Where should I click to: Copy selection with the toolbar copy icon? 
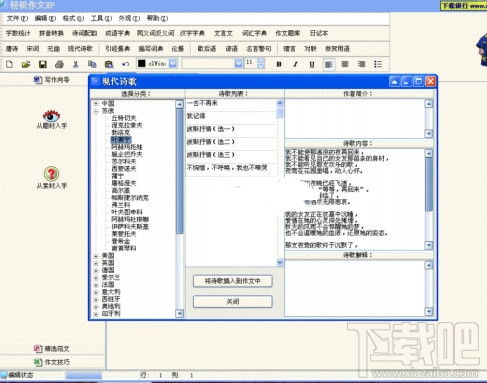pyautogui.click(x=92, y=64)
